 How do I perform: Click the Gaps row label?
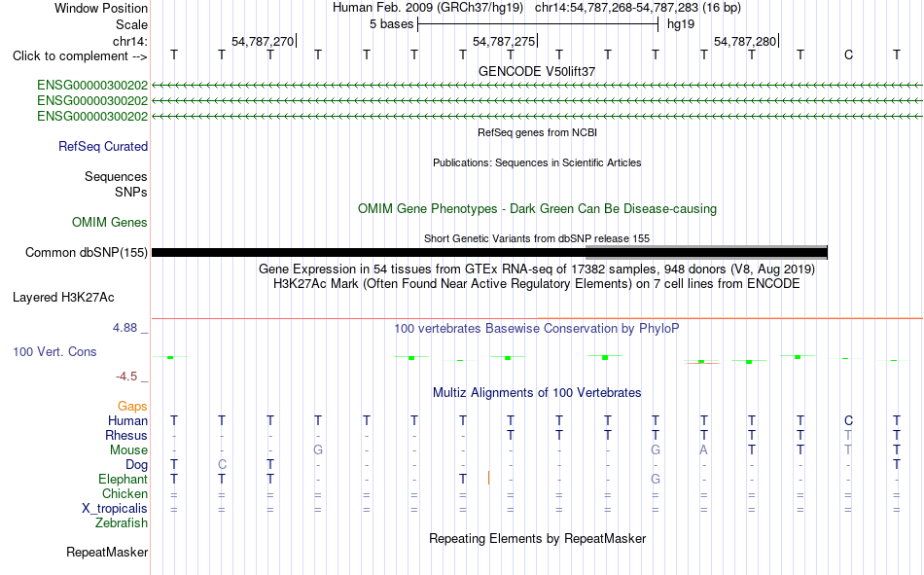(132, 406)
